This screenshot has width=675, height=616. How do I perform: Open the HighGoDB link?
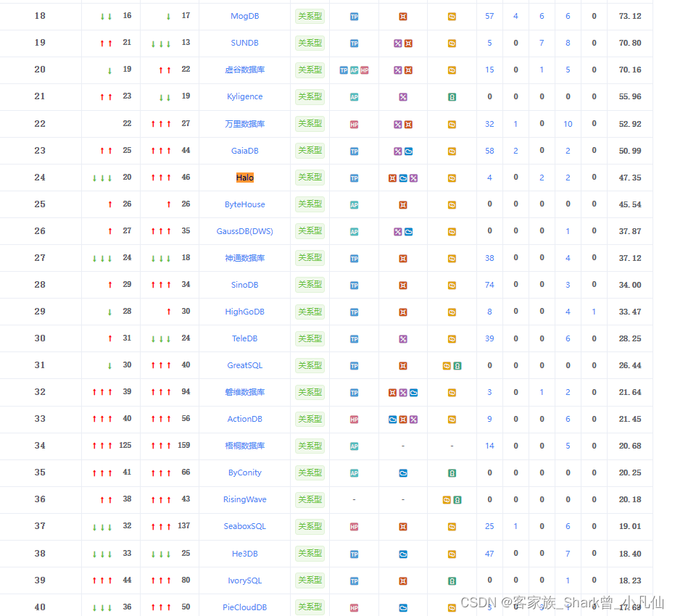point(244,312)
